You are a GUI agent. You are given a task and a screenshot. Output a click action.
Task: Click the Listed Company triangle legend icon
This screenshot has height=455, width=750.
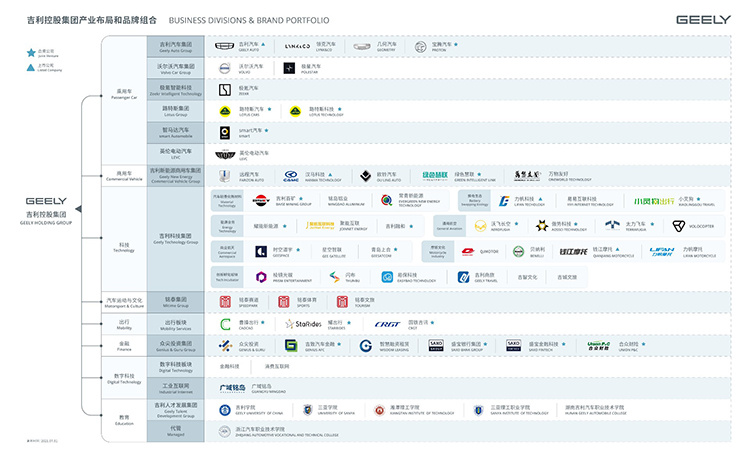[x=31, y=67]
